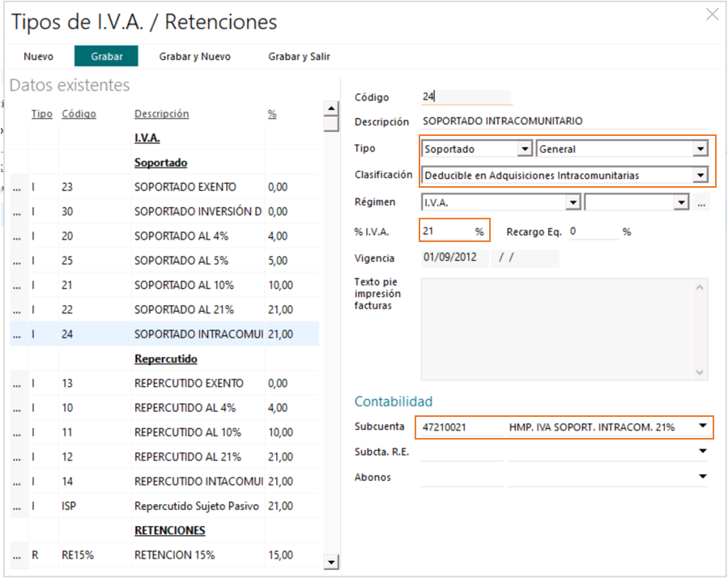Open the Clasificación dropdown arrow
The image size is (728, 578).
coord(700,175)
